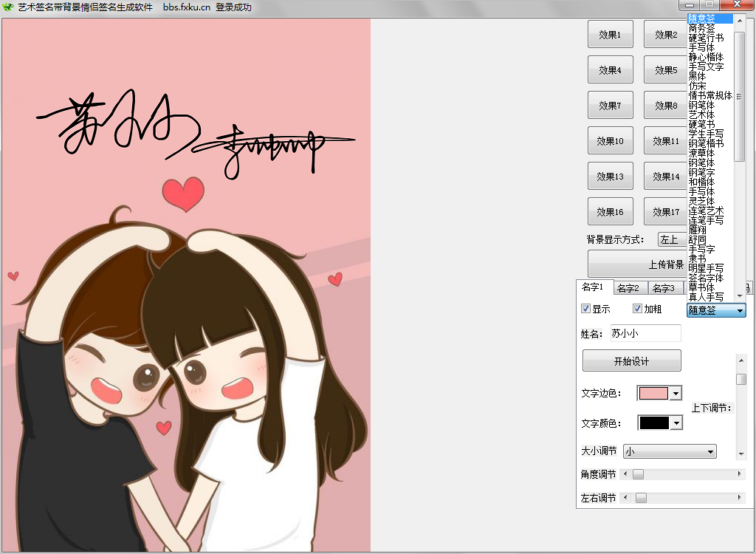Select 随意签 in the font list

(710, 18)
